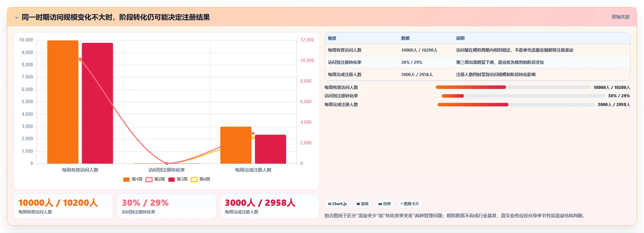Click the progress value 10000人 / 10200人
This screenshot has height=233, width=644.
612,88
